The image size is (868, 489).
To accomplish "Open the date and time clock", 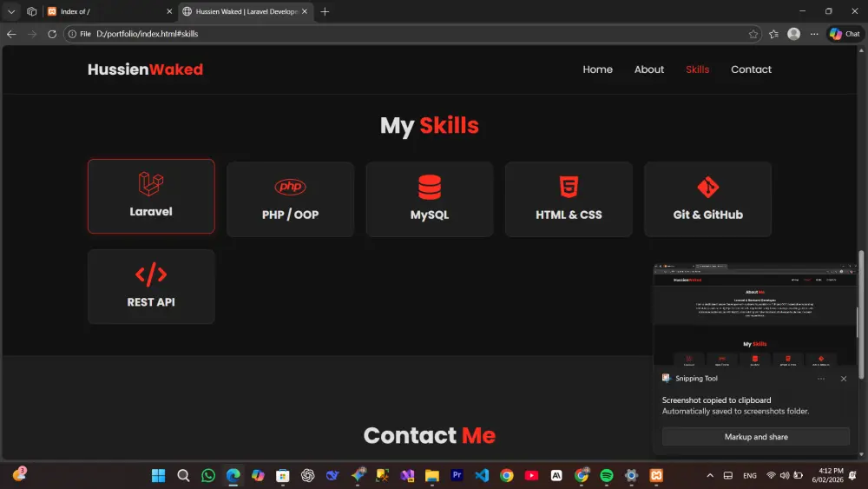I will (827, 475).
